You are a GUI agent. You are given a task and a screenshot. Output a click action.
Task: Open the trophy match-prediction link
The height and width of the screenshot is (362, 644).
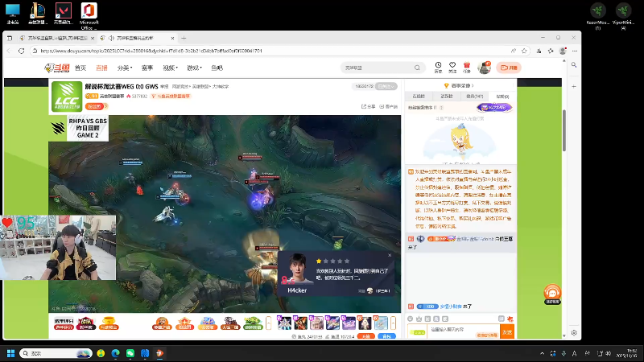(x=459, y=85)
